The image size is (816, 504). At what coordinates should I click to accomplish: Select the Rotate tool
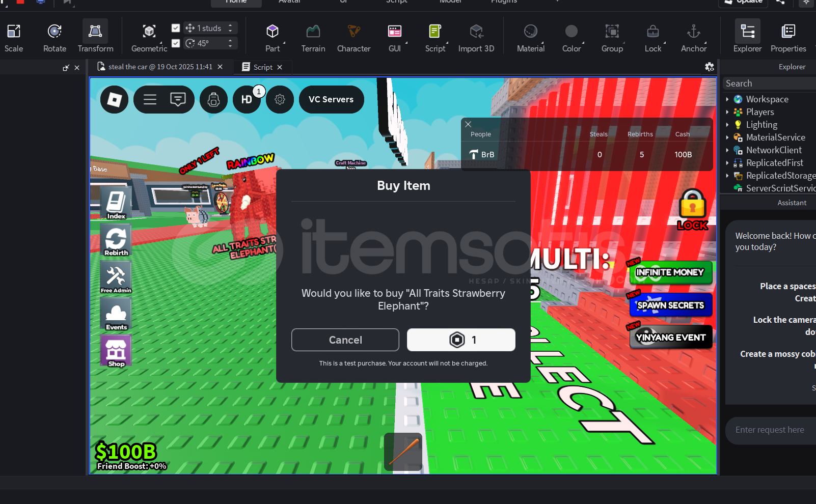tap(55, 37)
